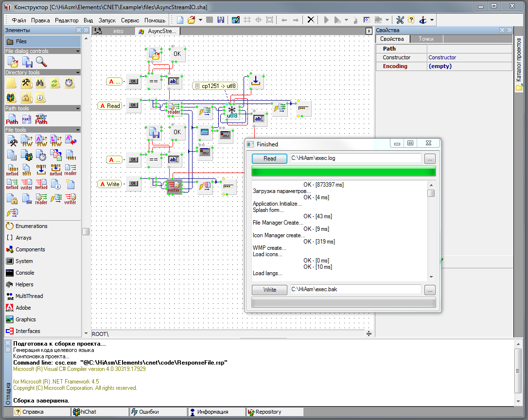Image resolution: width=528 pixels, height=420 pixels.
Task: Switch to the Точки tab
Action: 426,39
